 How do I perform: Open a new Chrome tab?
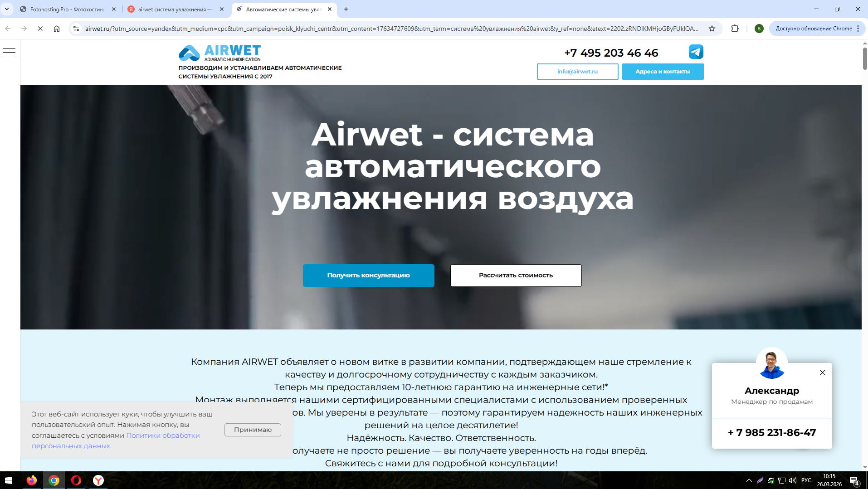(346, 9)
